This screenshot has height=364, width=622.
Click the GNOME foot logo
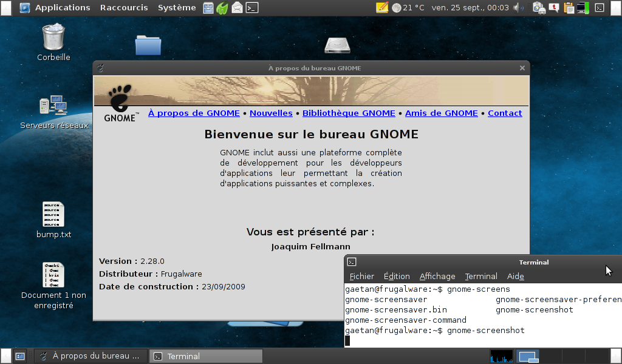coord(121,103)
